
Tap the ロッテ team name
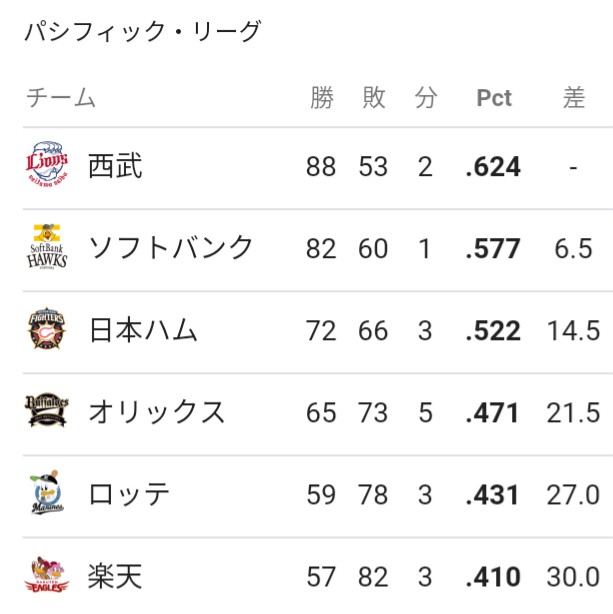tap(129, 494)
